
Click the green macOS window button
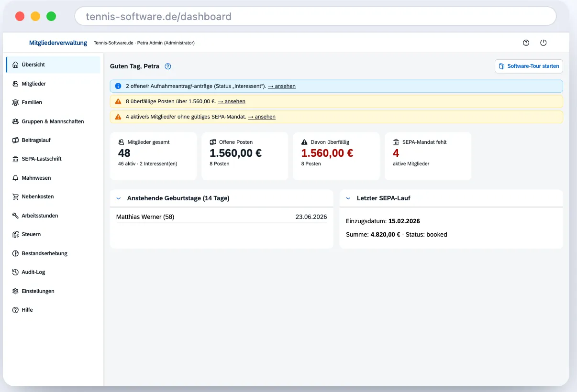pyautogui.click(x=51, y=16)
